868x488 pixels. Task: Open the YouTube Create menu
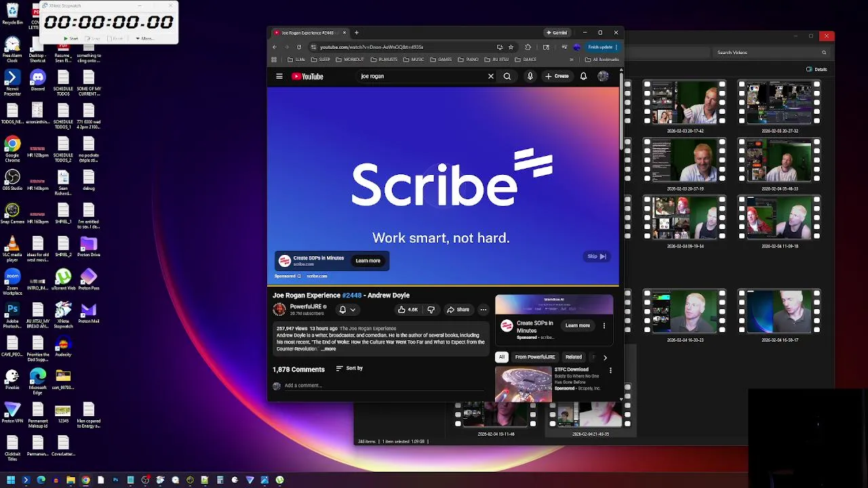click(557, 77)
